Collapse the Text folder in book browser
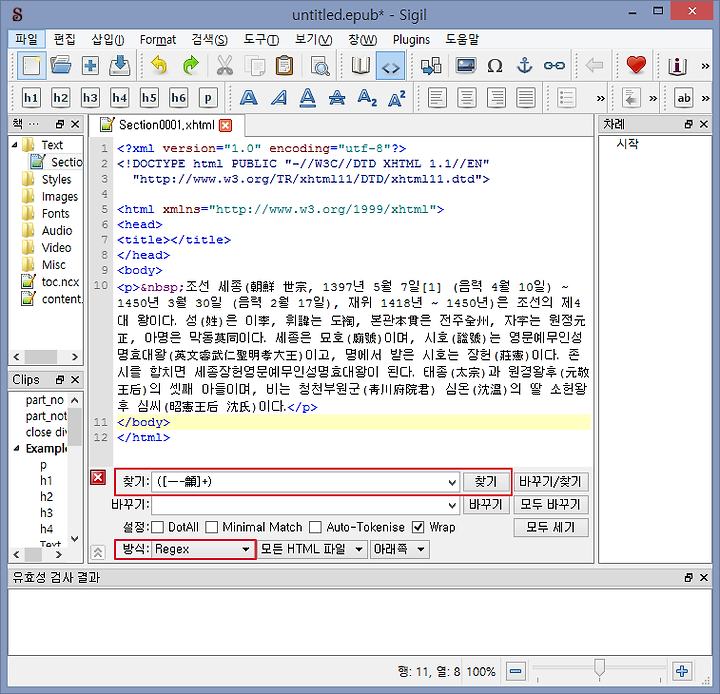The width and height of the screenshot is (720, 694). pos(15,145)
